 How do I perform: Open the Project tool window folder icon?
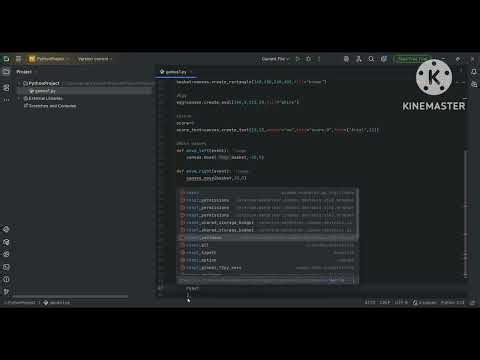click(x=6, y=72)
